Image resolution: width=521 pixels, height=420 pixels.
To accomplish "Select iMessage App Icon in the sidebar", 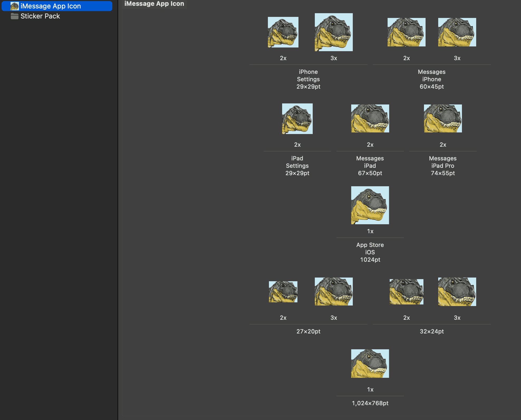I will coord(57,6).
